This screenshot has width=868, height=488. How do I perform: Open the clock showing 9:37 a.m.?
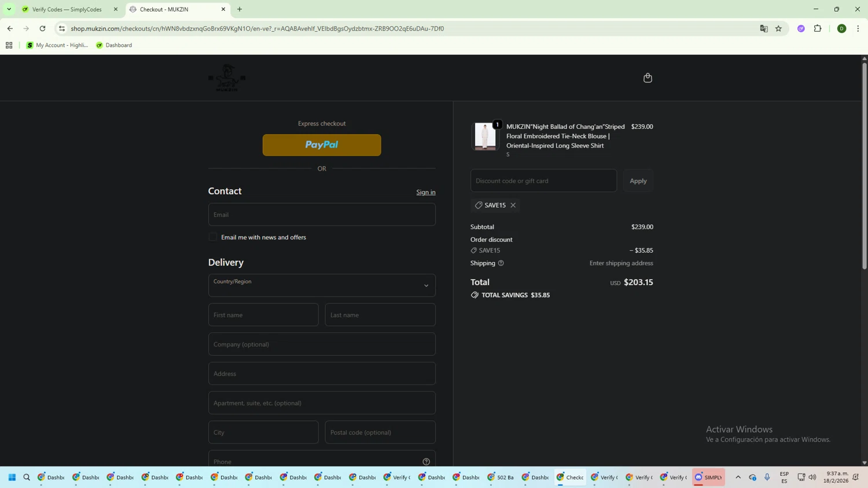(836, 478)
